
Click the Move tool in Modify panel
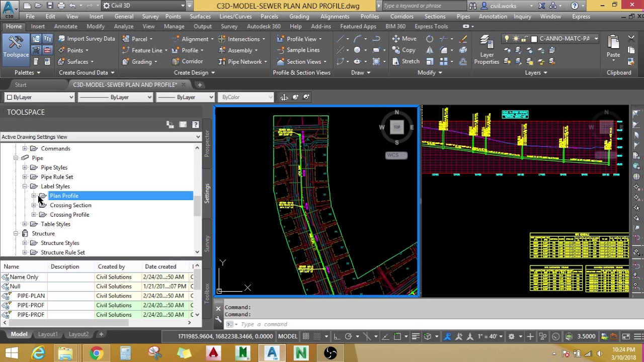[405, 39]
